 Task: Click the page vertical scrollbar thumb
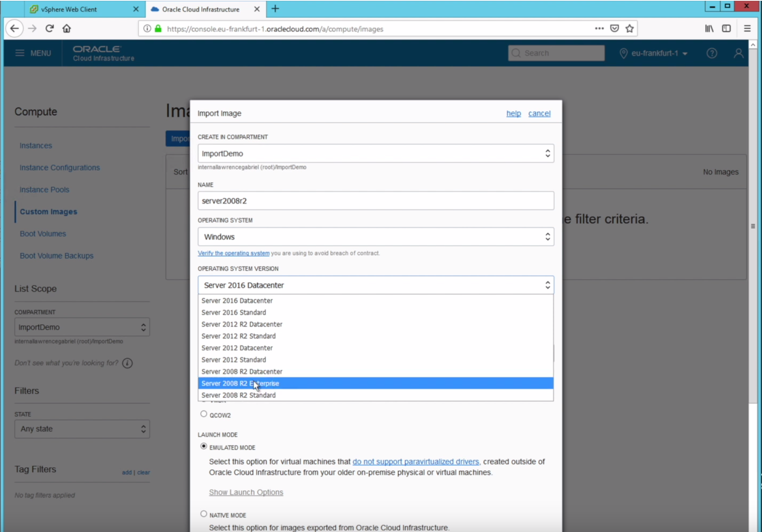point(753,226)
